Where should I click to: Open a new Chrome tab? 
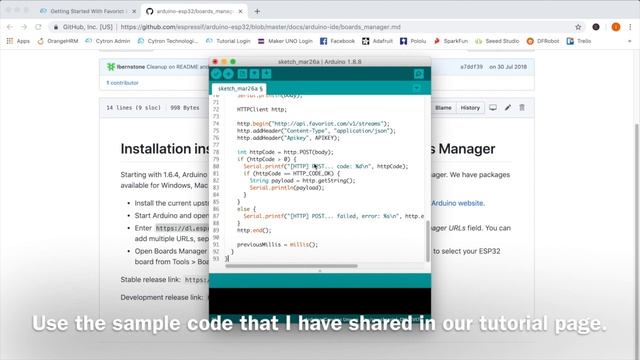[x=257, y=11]
